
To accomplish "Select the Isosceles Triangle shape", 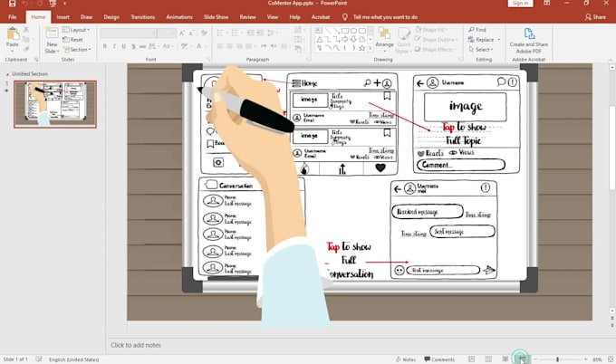I will tap(319, 39).
